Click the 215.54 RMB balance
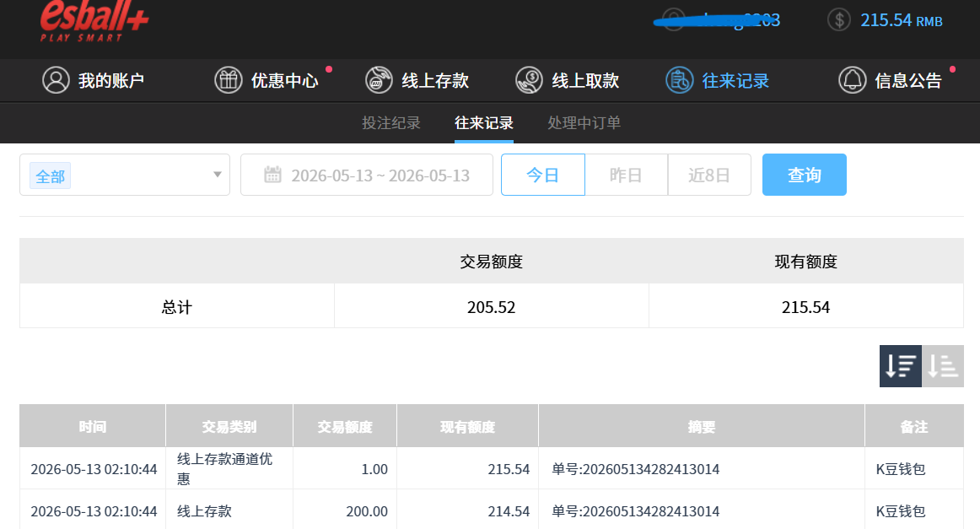This screenshot has width=980, height=529. pyautogui.click(x=902, y=20)
